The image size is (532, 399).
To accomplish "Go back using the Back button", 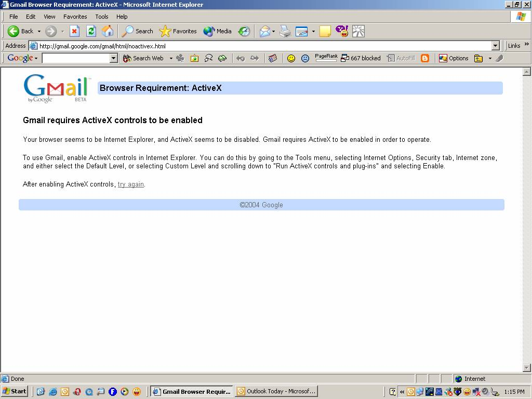I will pyautogui.click(x=21, y=31).
